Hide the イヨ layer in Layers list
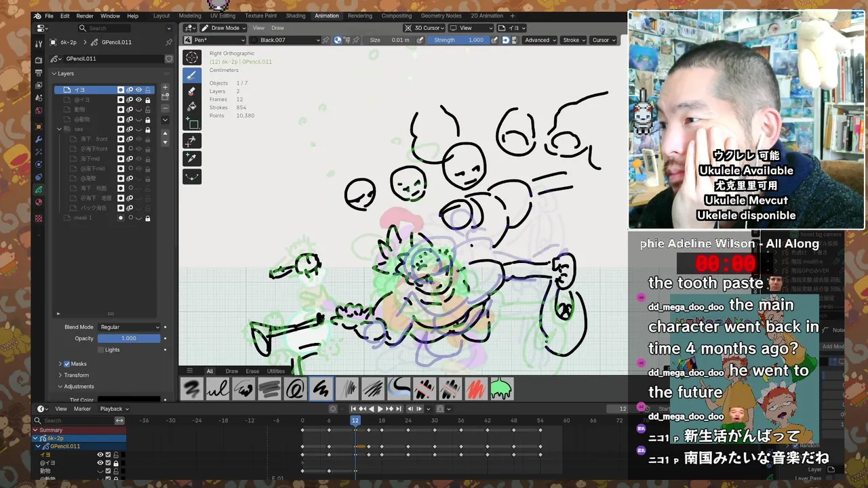This screenshot has width=868, height=488. [138, 89]
